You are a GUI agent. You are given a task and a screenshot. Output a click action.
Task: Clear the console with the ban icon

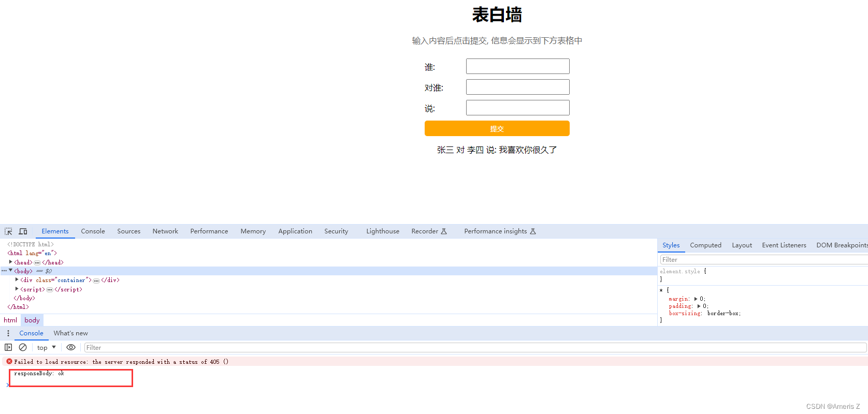[x=23, y=347]
